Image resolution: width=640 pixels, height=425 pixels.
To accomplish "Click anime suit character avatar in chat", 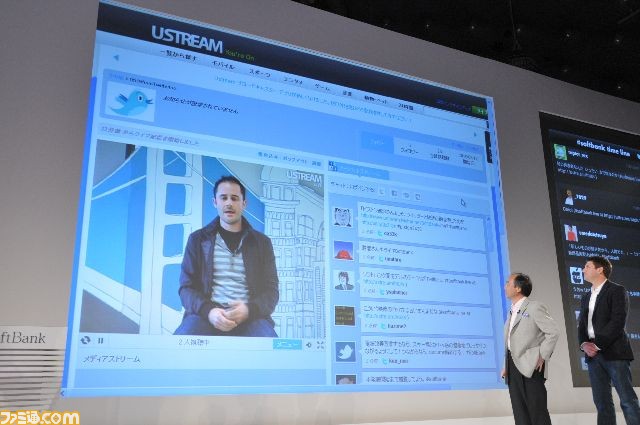I will (344, 281).
